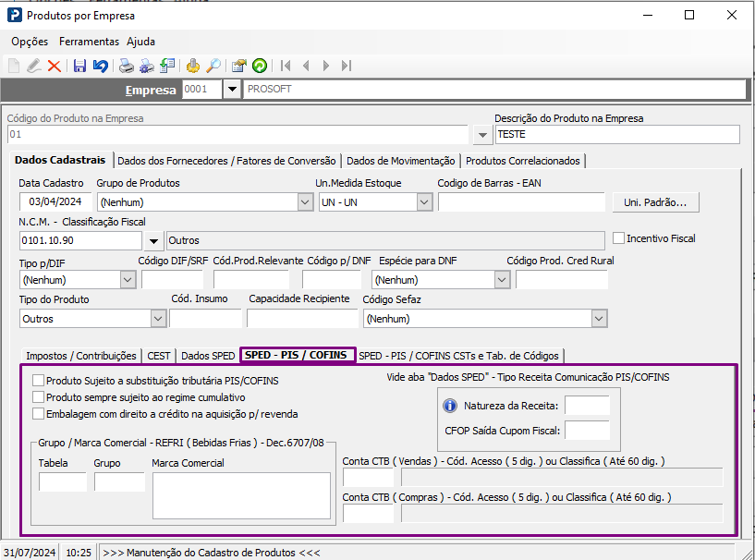
Task: Expand Tipo do Produto combo box
Action: [158, 318]
